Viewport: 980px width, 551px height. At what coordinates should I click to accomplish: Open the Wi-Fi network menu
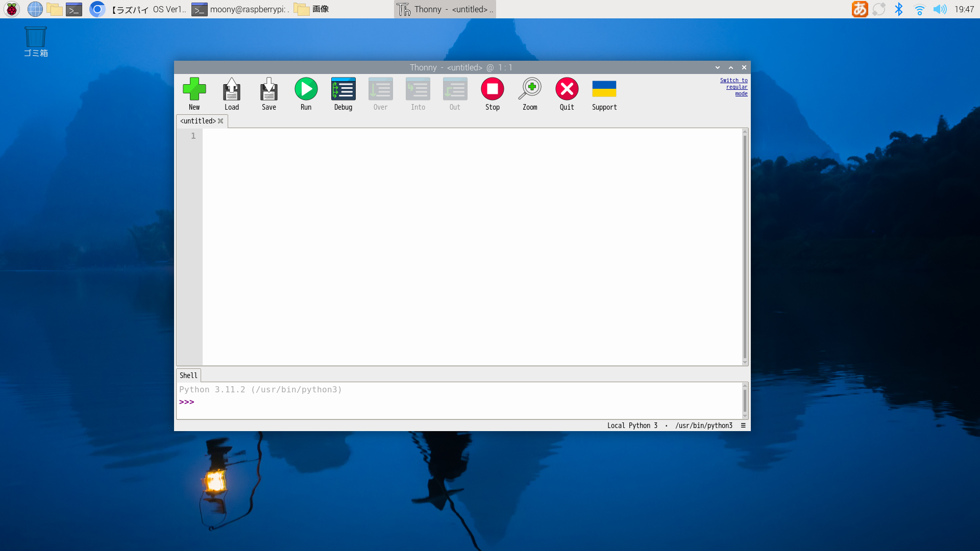[x=919, y=9]
